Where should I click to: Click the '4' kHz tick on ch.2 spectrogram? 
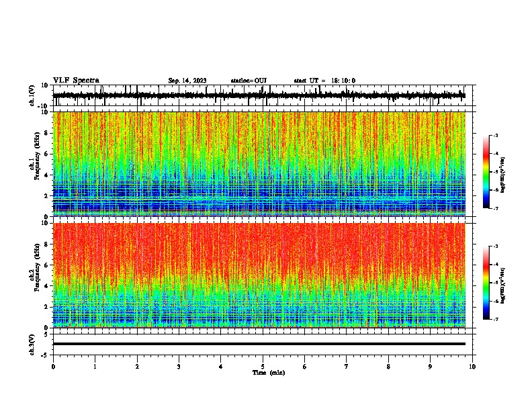(x=46, y=286)
